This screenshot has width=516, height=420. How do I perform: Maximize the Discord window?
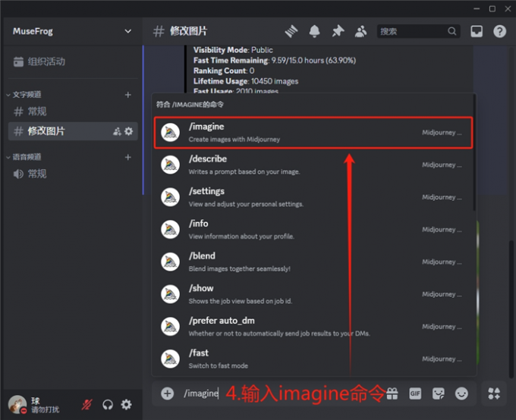pyautogui.click(x=492, y=9)
